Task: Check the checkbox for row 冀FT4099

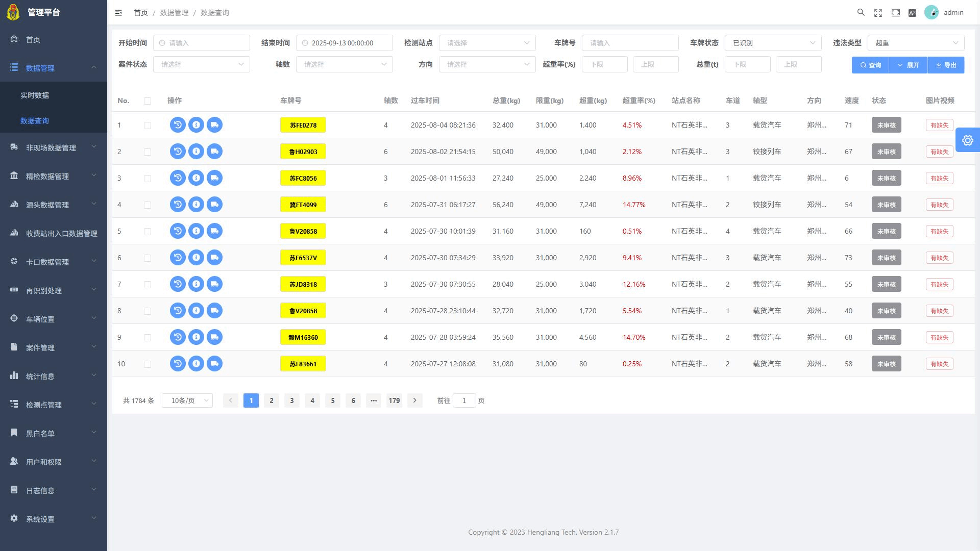Action: pyautogui.click(x=148, y=205)
